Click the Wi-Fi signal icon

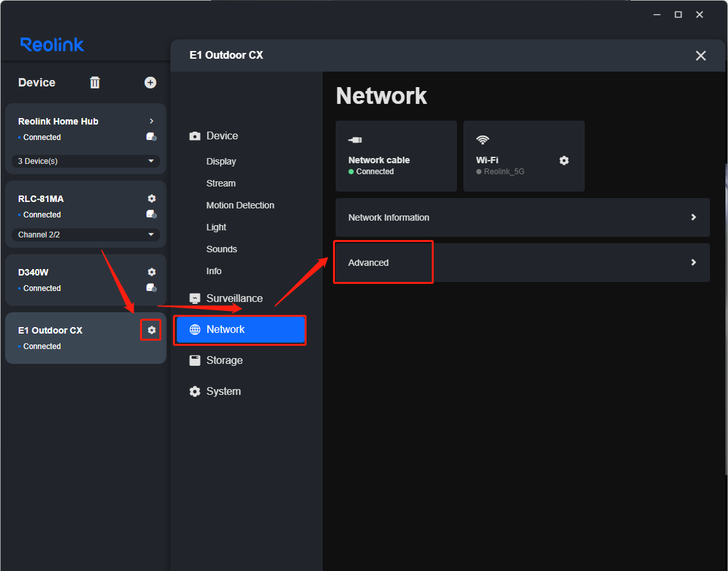pos(483,140)
